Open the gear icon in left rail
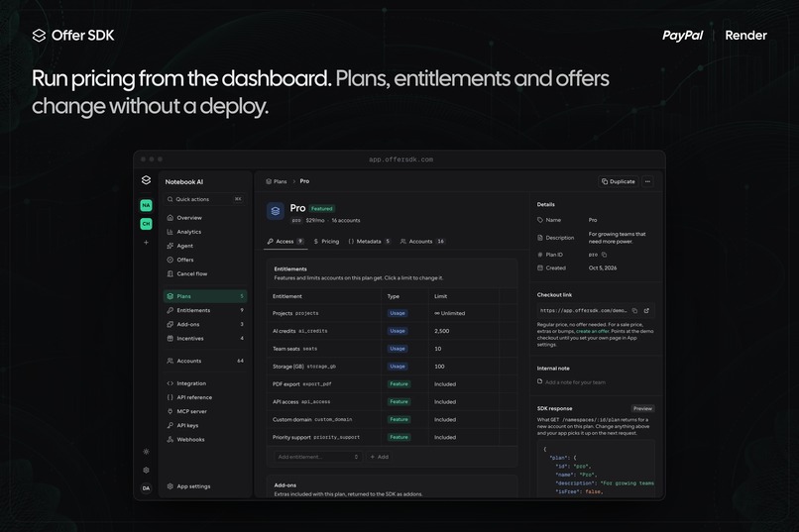 coord(147,470)
